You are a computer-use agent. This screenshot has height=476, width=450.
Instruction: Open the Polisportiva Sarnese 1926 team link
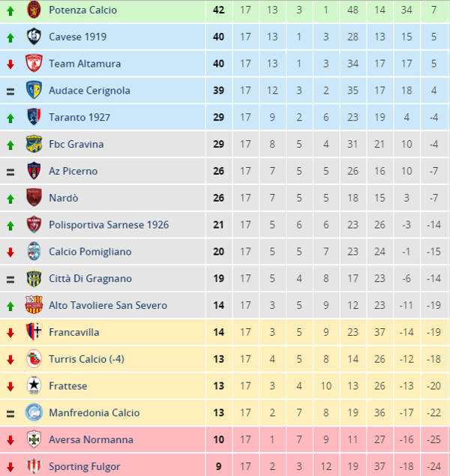tap(109, 225)
